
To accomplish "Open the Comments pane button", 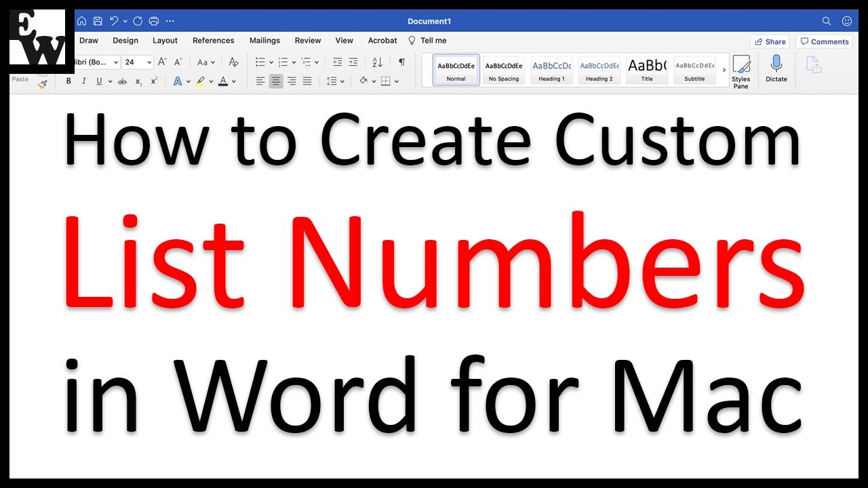I will [824, 41].
